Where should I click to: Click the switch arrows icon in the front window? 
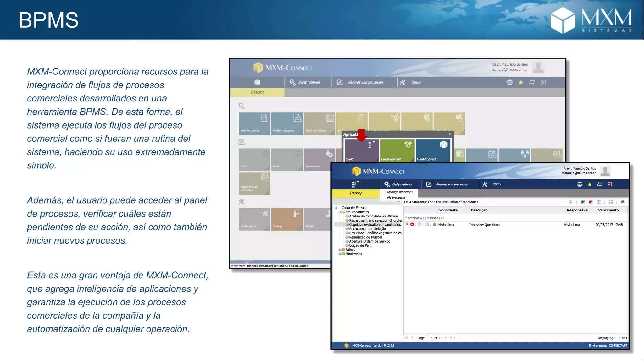tap(600, 184)
